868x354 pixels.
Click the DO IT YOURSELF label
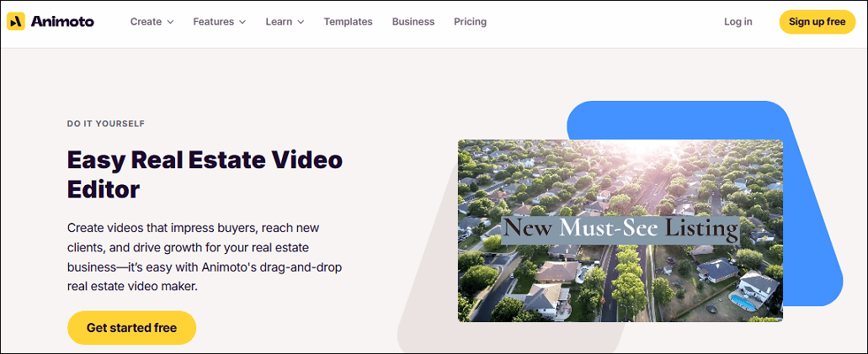tap(106, 124)
